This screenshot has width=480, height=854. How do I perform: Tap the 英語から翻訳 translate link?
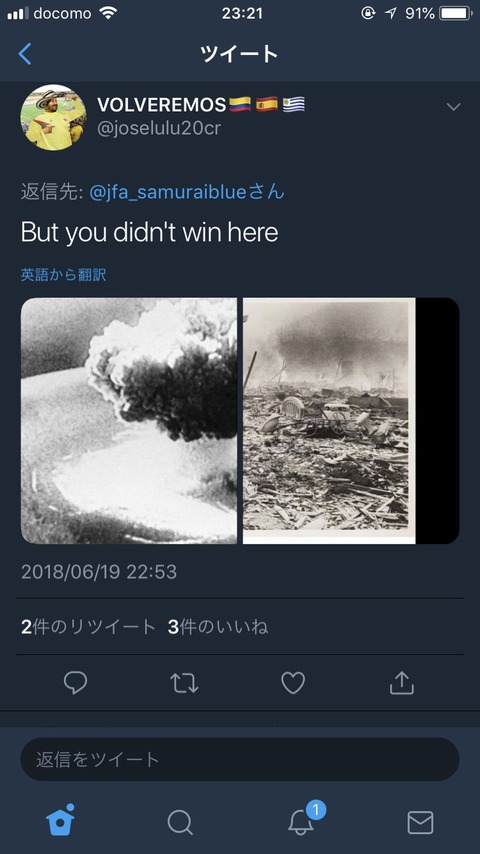coord(63,275)
